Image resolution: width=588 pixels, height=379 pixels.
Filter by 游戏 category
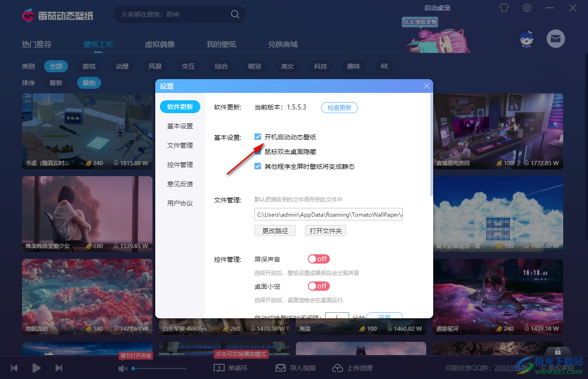click(89, 66)
